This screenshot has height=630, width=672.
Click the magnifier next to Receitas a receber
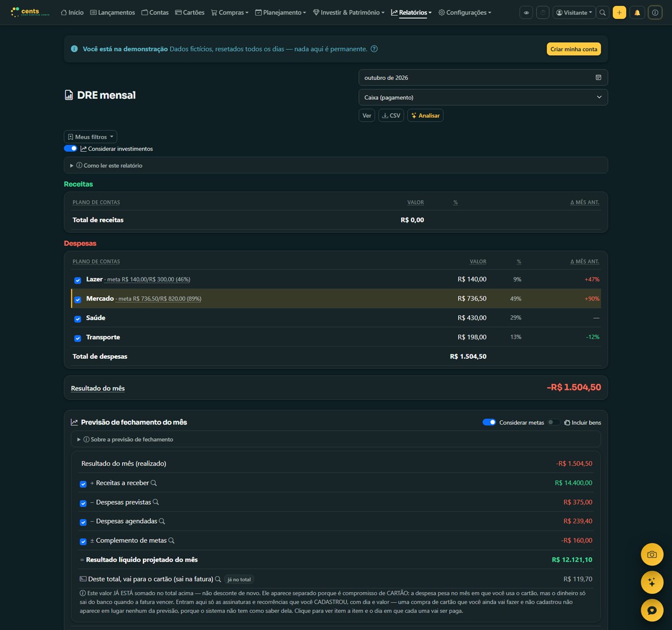tap(154, 483)
